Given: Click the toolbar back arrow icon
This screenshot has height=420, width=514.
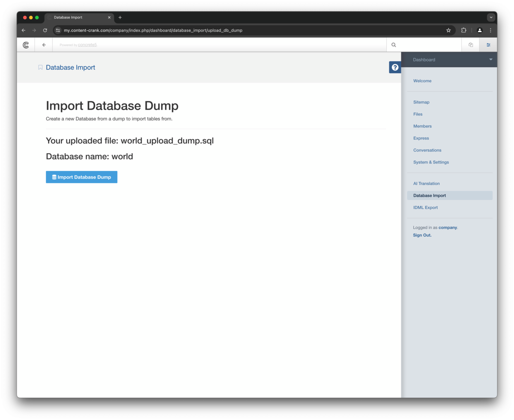Looking at the screenshot, I should pyautogui.click(x=44, y=45).
